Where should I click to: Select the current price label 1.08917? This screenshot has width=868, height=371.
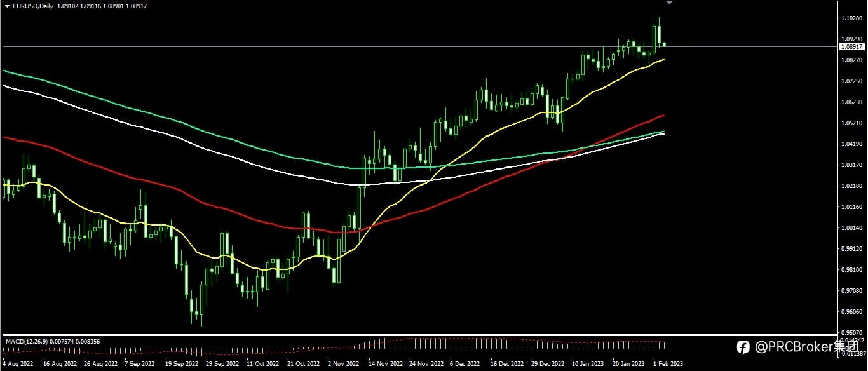click(x=851, y=46)
